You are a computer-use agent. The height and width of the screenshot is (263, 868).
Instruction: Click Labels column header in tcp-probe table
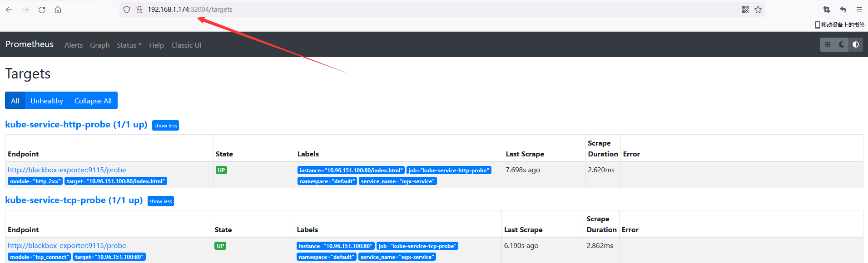pos(308,230)
